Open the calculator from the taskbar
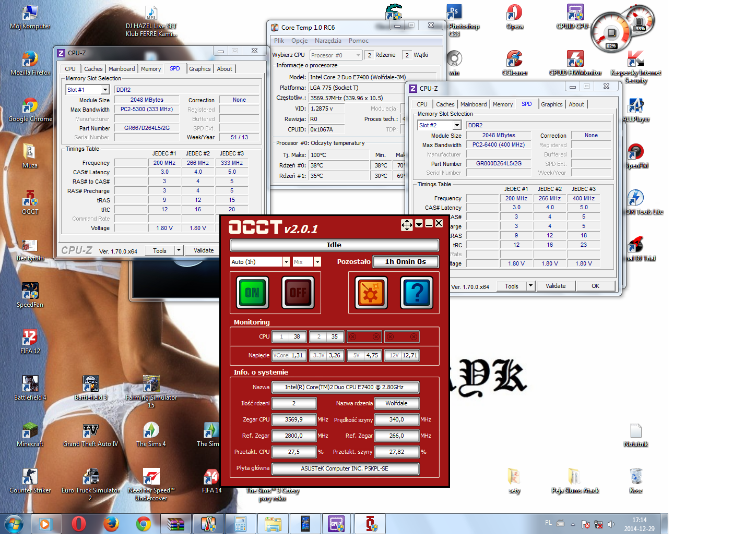The width and height of the screenshot is (756, 554). pyautogui.click(x=240, y=524)
